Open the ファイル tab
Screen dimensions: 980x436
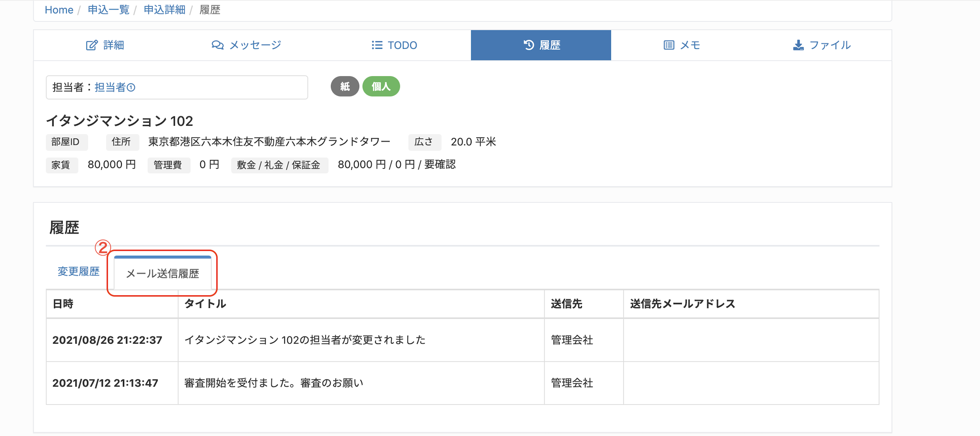(x=822, y=45)
